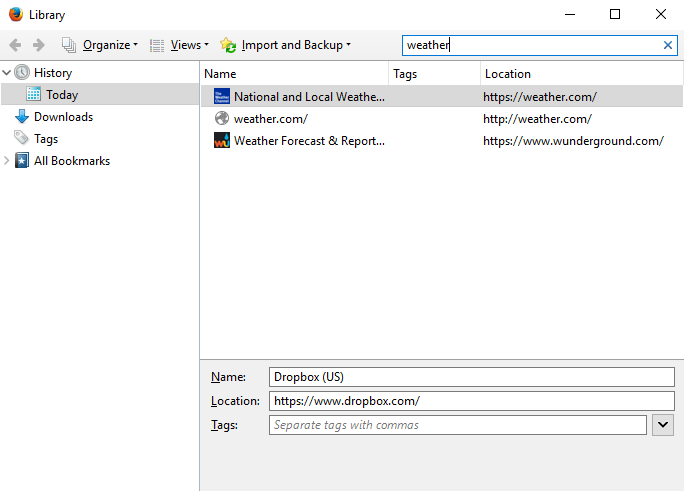Image resolution: width=684 pixels, height=491 pixels.
Task: Click the Firefox logo in title bar
Action: click(16, 14)
